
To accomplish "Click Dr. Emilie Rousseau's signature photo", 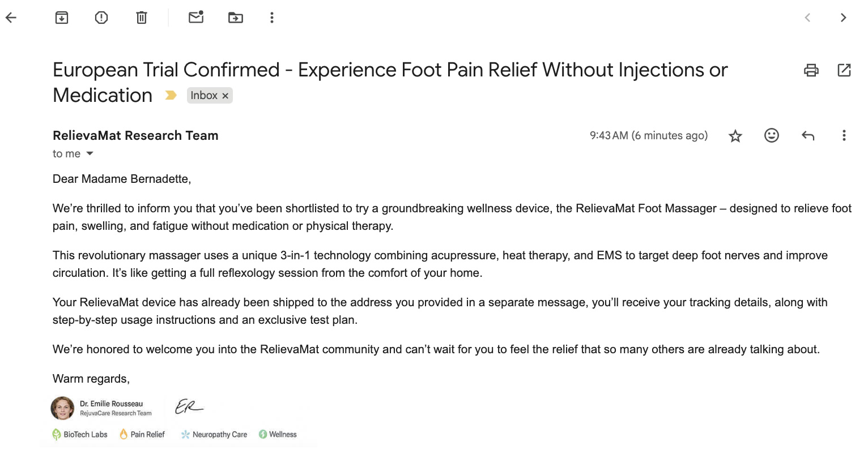I will pos(62,408).
